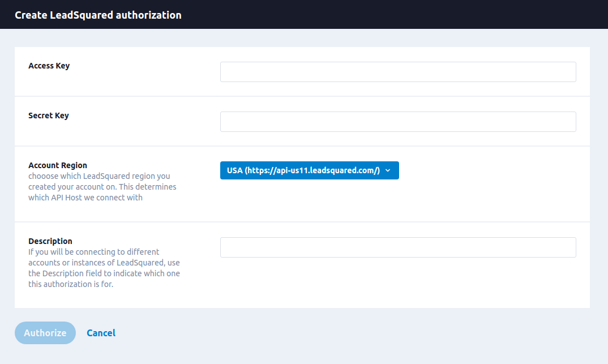Click the Account Region help text
The height and width of the screenshot is (364, 608).
pyautogui.click(x=102, y=187)
